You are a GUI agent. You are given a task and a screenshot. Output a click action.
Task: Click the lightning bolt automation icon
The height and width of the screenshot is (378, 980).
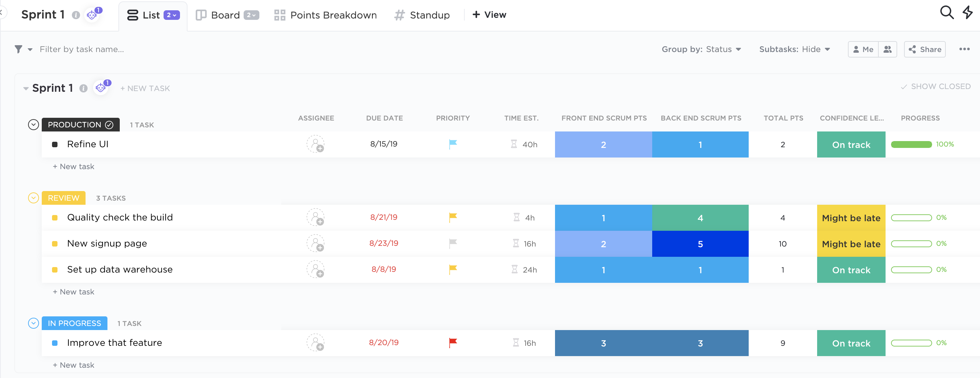(967, 13)
